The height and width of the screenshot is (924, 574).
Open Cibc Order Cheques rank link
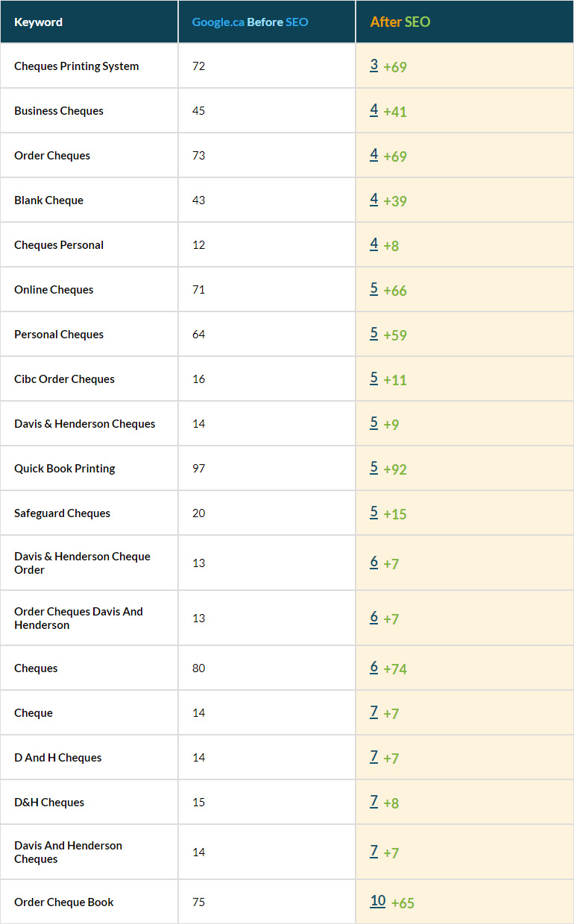pos(373,379)
